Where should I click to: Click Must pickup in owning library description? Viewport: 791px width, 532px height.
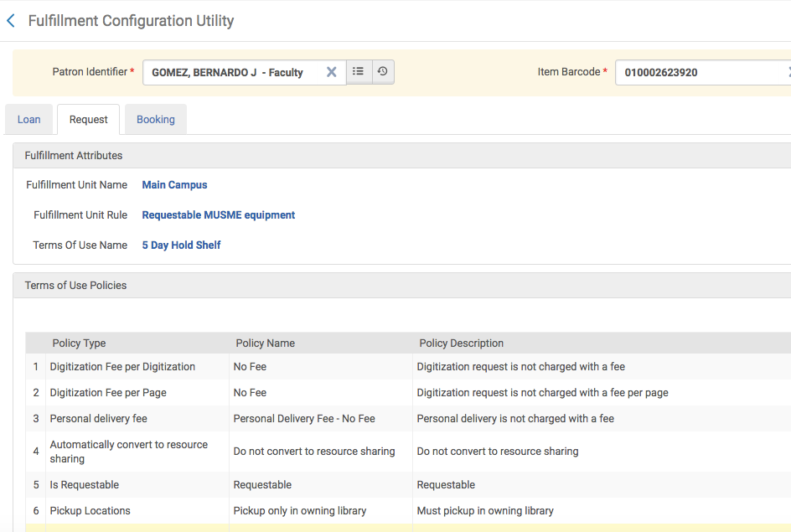coord(485,511)
